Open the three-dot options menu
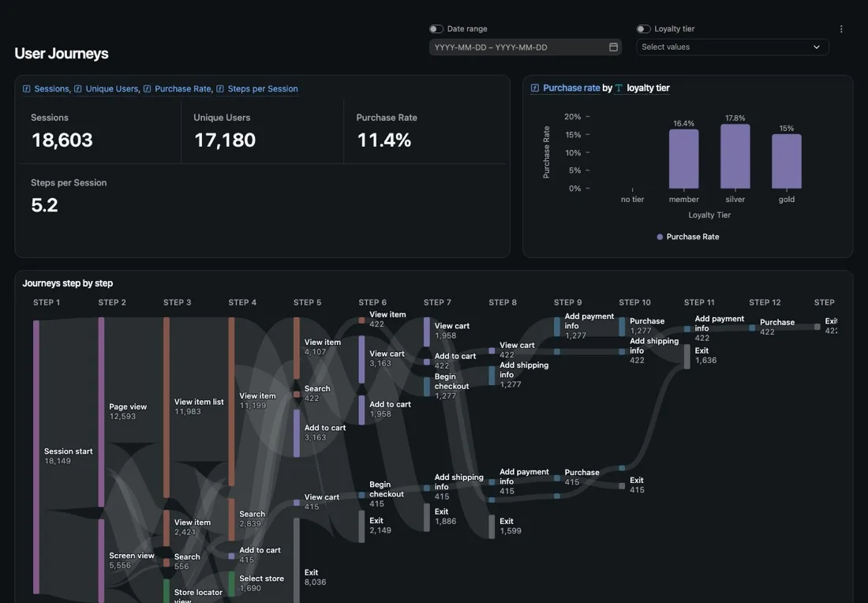 pyautogui.click(x=841, y=28)
